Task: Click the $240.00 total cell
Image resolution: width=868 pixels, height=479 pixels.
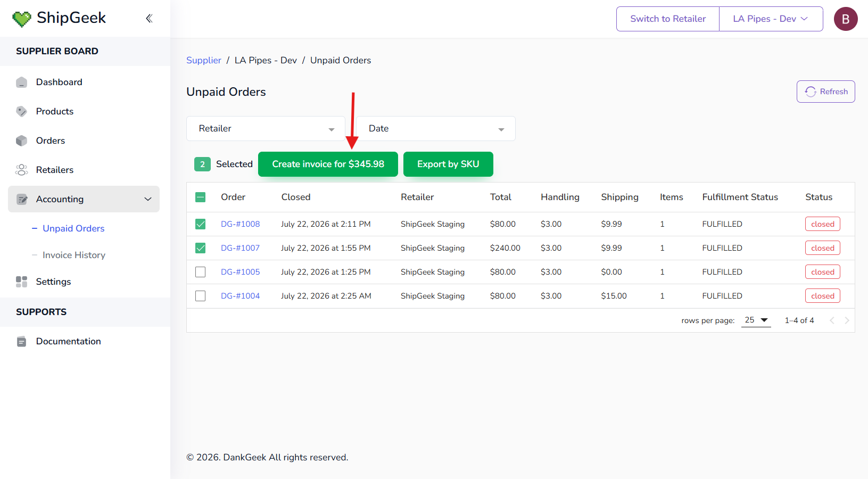Action: (505, 248)
